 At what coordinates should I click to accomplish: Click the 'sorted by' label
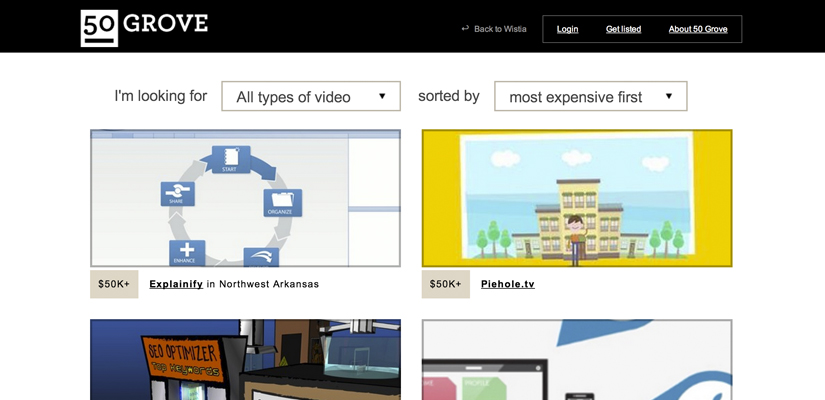[449, 96]
